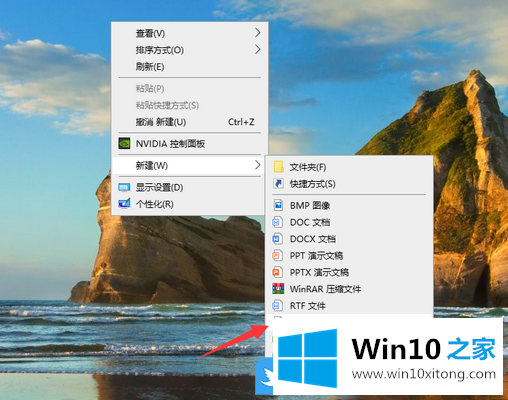The width and height of the screenshot is (508, 400).
Task: Open 个性化(R) from context menu
Action: tap(189, 204)
